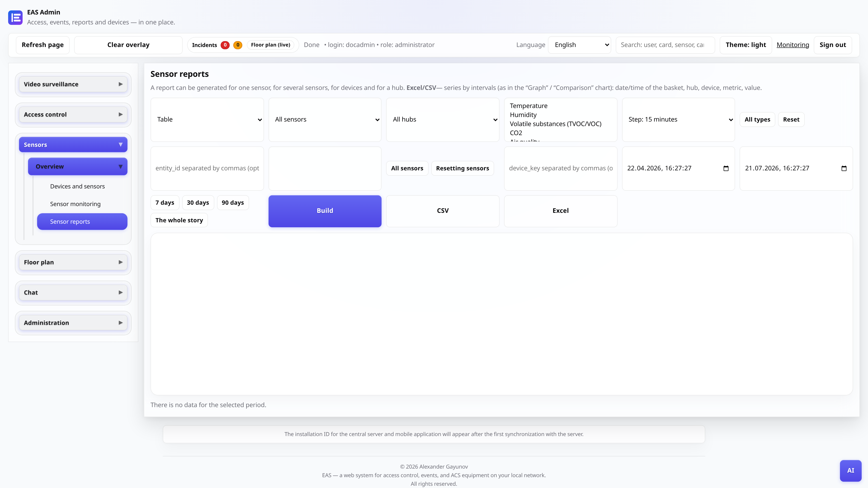Follow the Monitoring link
This screenshot has height=488, width=868.
pos(793,45)
